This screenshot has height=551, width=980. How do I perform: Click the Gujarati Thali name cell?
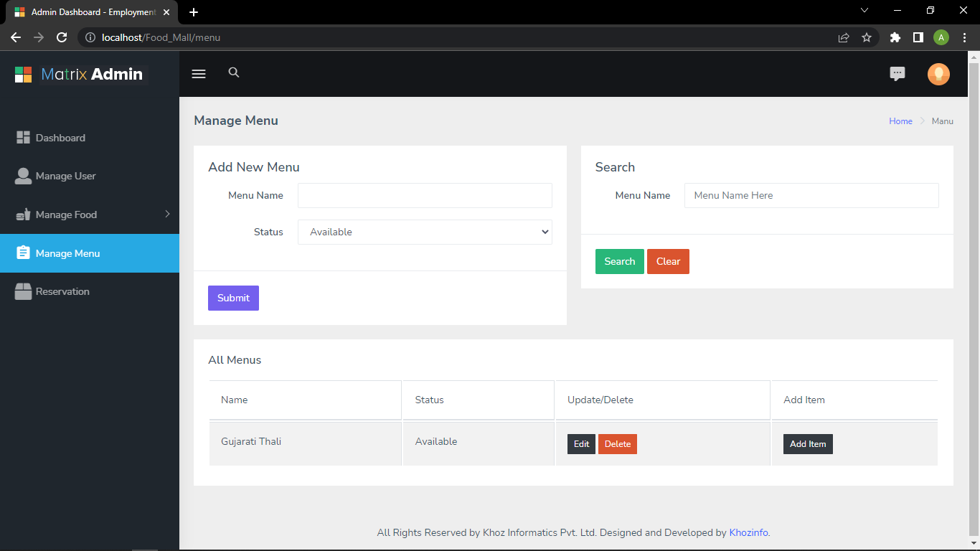pos(306,443)
